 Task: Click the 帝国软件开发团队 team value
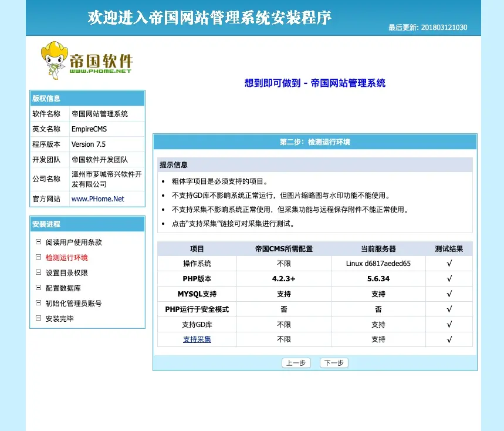click(100, 160)
